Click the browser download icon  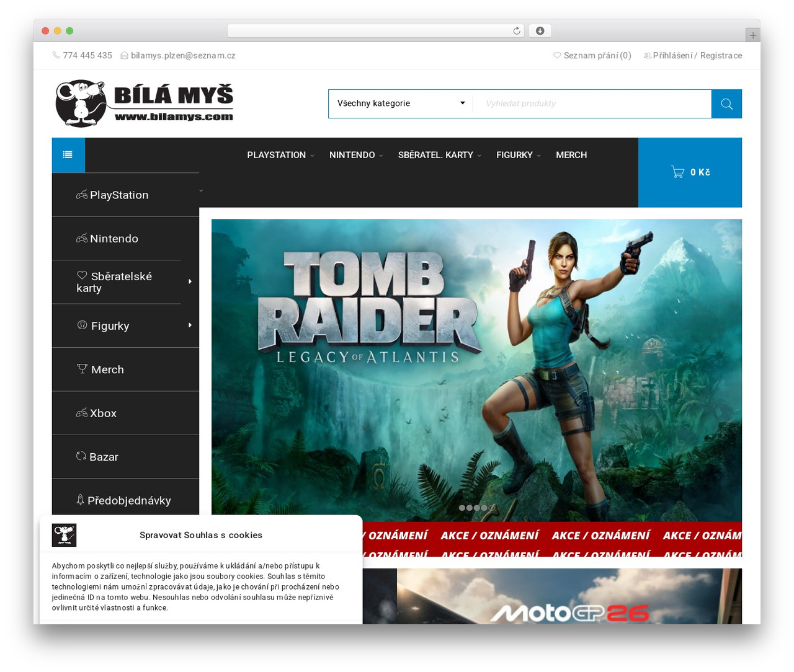[540, 31]
